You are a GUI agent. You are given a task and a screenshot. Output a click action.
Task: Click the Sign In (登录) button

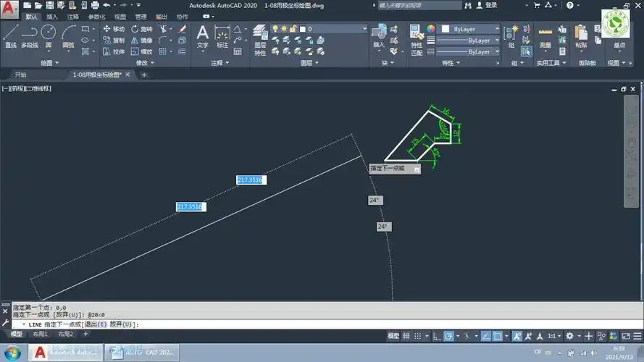[491, 5]
